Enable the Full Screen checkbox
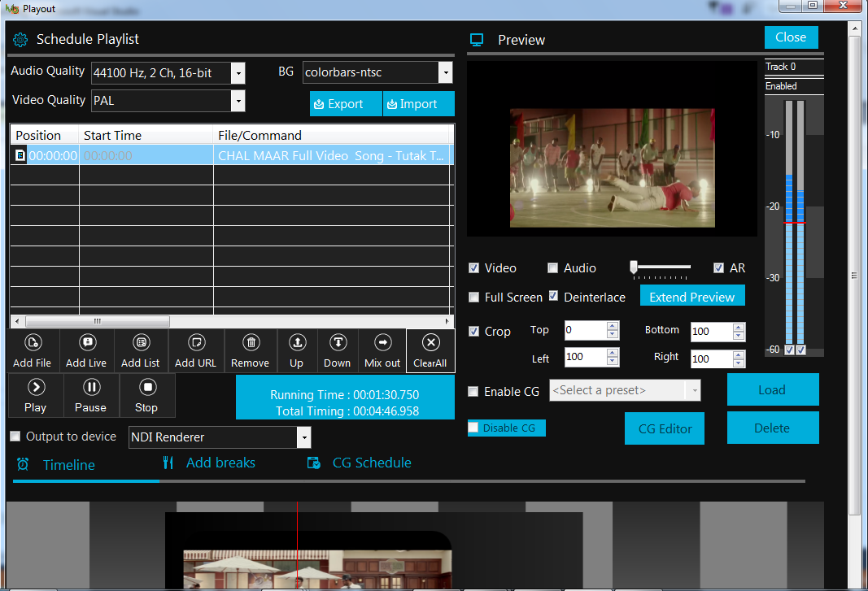The width and height of the screenshot is (868, 591). pos(473,298)
